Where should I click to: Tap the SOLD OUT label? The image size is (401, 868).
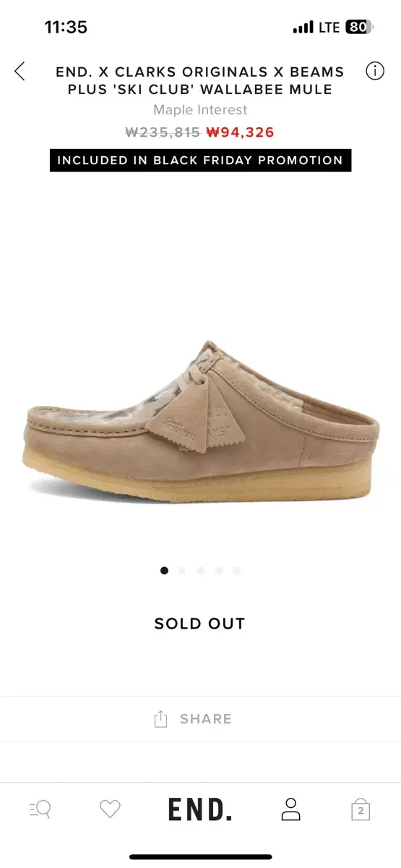[x=200, y=624]
